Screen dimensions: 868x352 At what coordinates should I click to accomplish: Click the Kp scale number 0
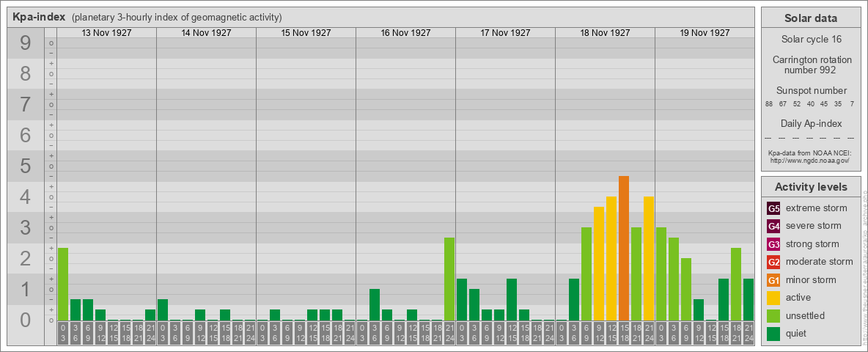[25, 320]
